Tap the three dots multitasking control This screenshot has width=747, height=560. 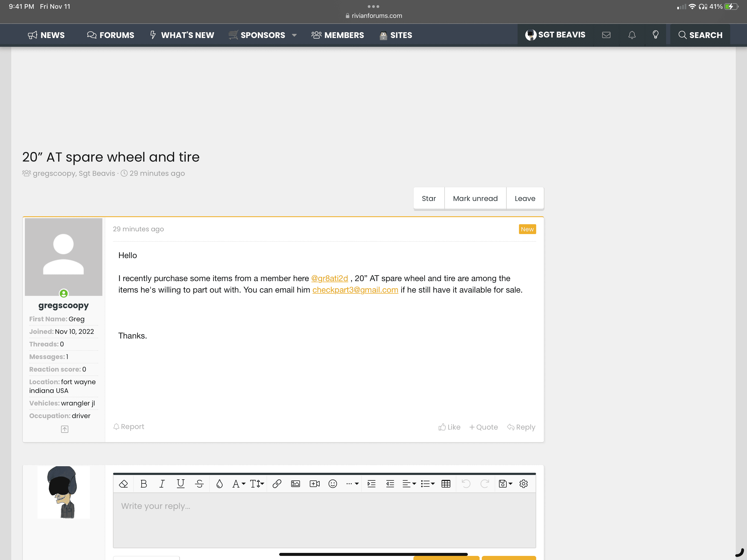tap(373, 6)
